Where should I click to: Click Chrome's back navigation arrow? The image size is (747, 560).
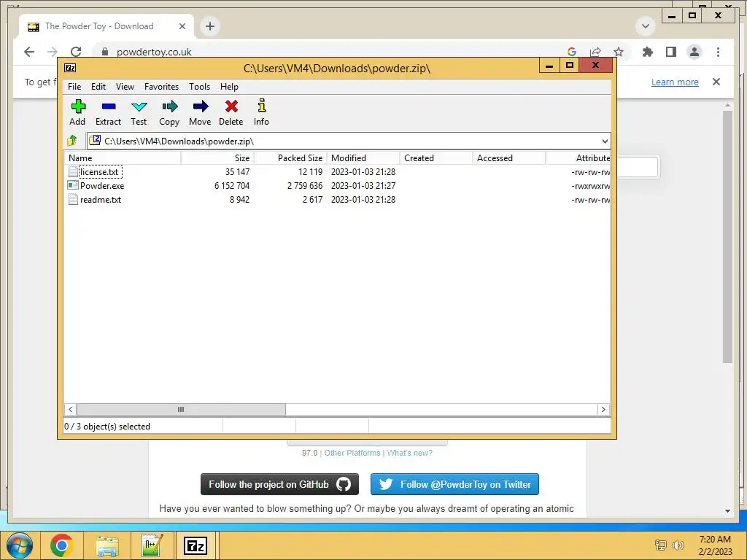click(x=29, y=52)
